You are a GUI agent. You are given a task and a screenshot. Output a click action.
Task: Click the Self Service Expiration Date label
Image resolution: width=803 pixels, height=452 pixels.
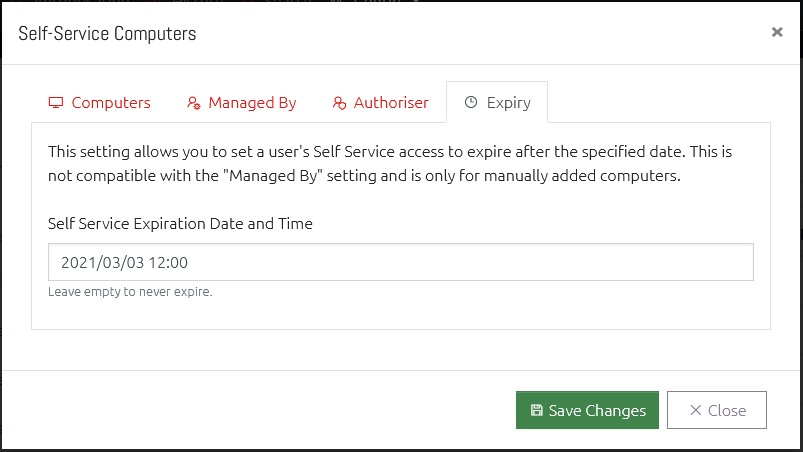180,224
